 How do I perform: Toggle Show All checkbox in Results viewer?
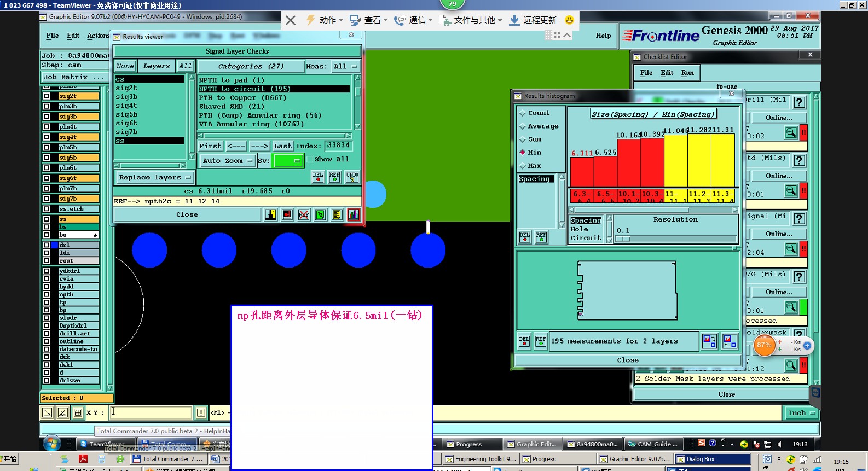coord(310,159)
